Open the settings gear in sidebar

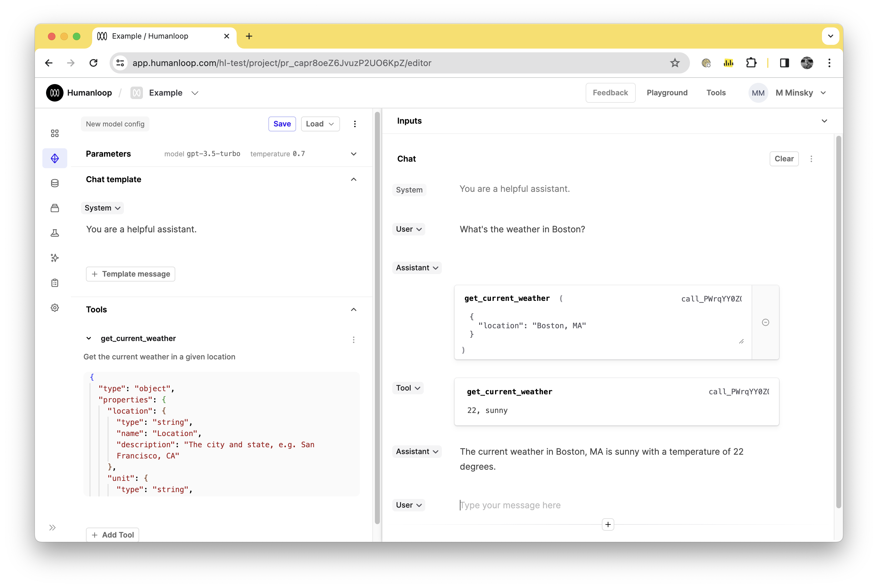[55, 307]
